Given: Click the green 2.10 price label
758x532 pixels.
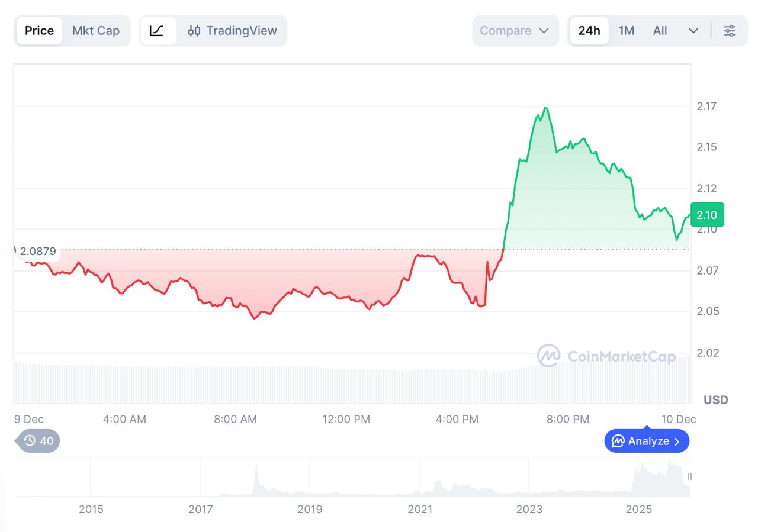Looking at the screenshot, I should pyautogui.click(x=707, y=215).
